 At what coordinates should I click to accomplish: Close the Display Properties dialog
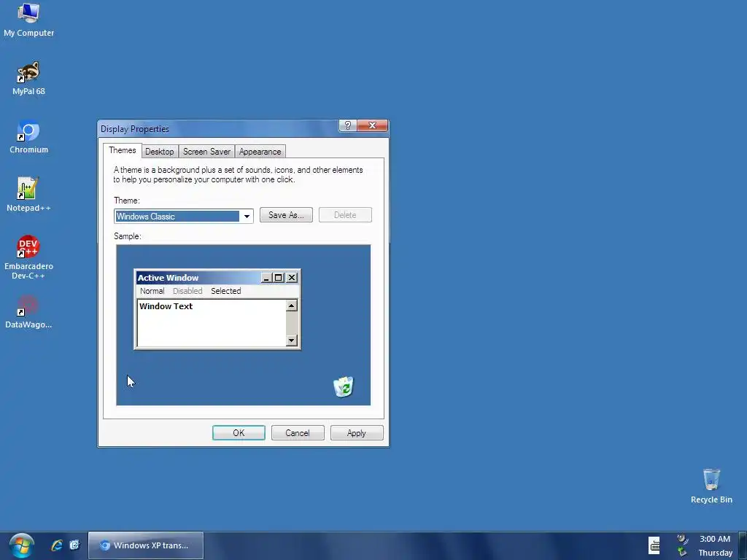coord(373,125)
